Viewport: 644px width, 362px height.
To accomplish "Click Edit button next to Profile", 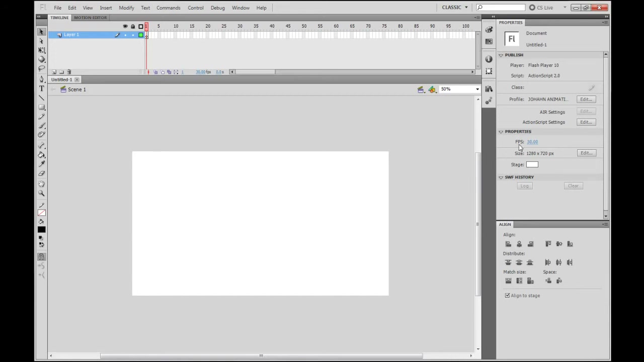I will point(586,100).
